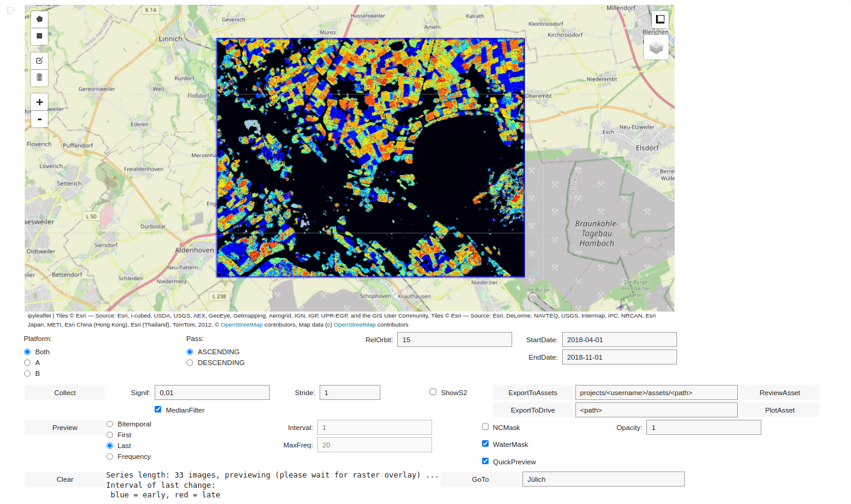The height and width of the screenshot is (504, 851).
Task: Open the map layers control
Action: click(x=656, y=48)
